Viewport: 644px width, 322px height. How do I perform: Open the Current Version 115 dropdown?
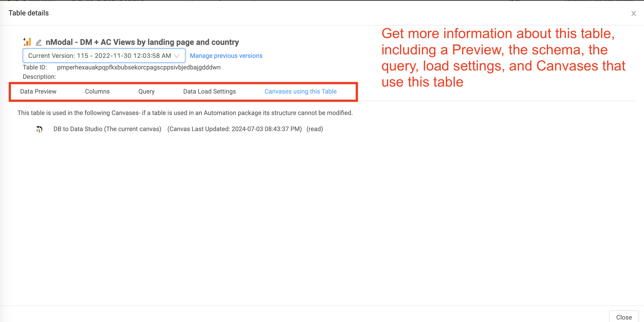pos(104,56)
